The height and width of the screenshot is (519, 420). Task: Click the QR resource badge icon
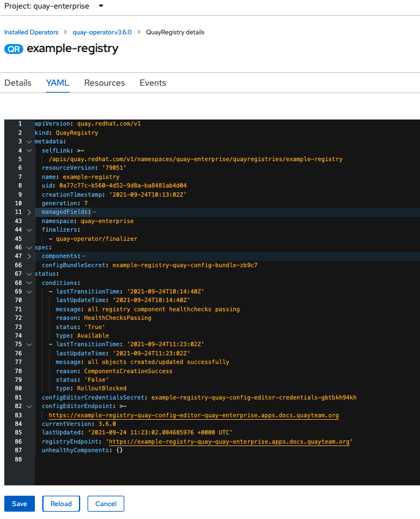pyautogui.click(x=13, y=49)
